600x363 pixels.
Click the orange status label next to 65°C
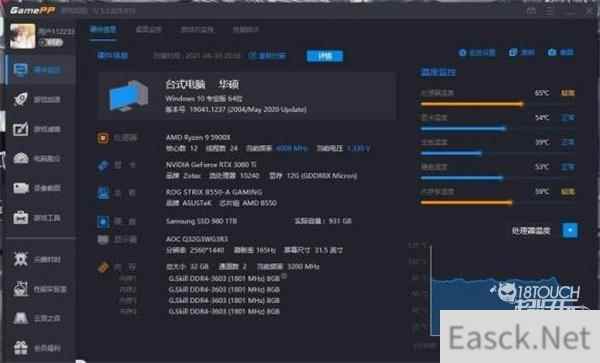(x=568, y=93)
